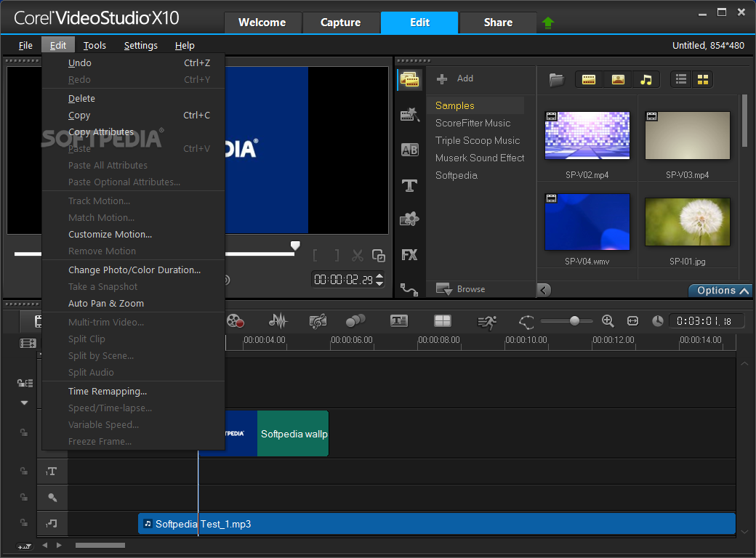Image resolution: width=756 pixels, height=558 pixels.
Task: Click the preview timecode field 00:00:02.29
Action: (343, 280)
